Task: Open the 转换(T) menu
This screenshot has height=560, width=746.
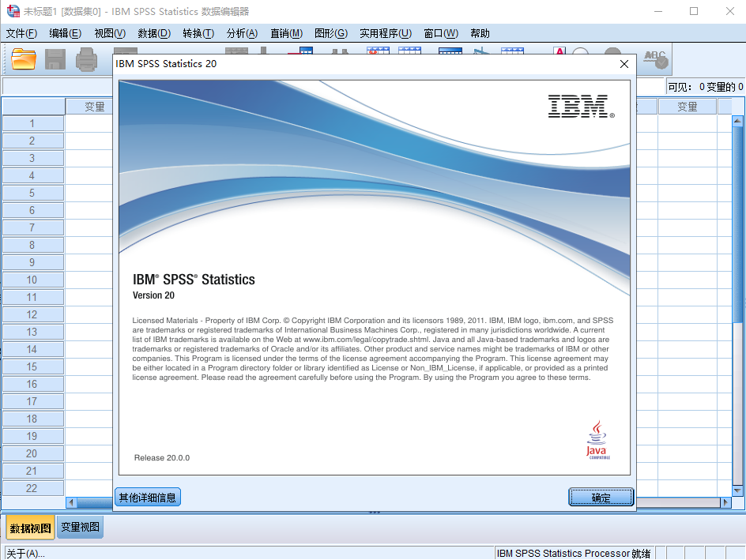Action: [196, 33]
